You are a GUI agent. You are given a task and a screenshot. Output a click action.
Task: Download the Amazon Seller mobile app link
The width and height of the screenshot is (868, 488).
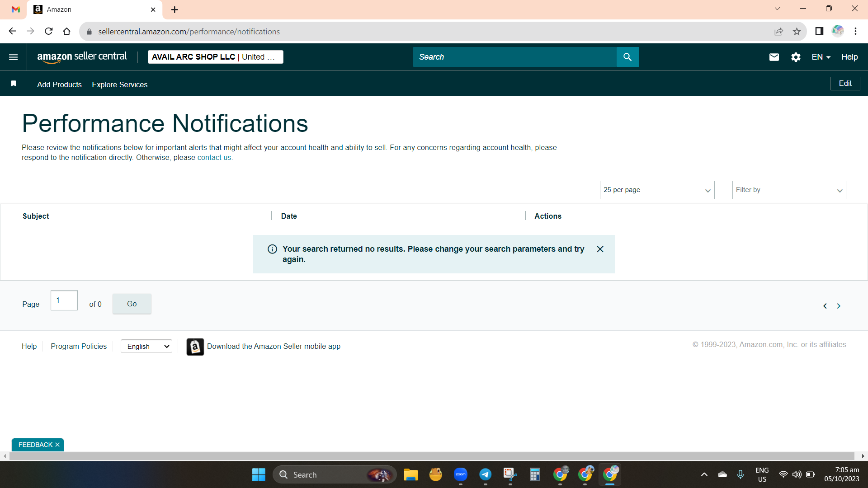coord(274,347)
